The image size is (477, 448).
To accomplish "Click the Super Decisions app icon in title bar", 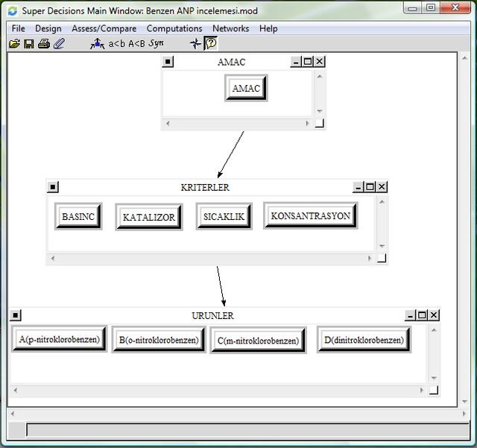I will (x=13, y=11).
